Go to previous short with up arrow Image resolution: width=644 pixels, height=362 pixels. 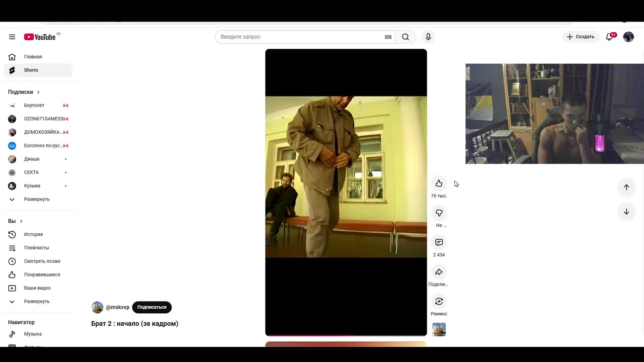(626, 187)
